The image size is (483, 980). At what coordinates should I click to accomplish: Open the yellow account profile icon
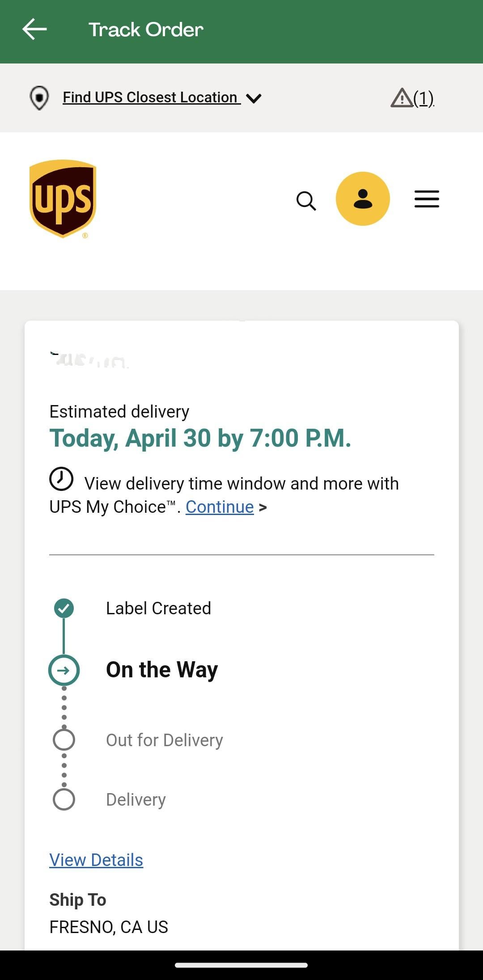pos(363,199)
